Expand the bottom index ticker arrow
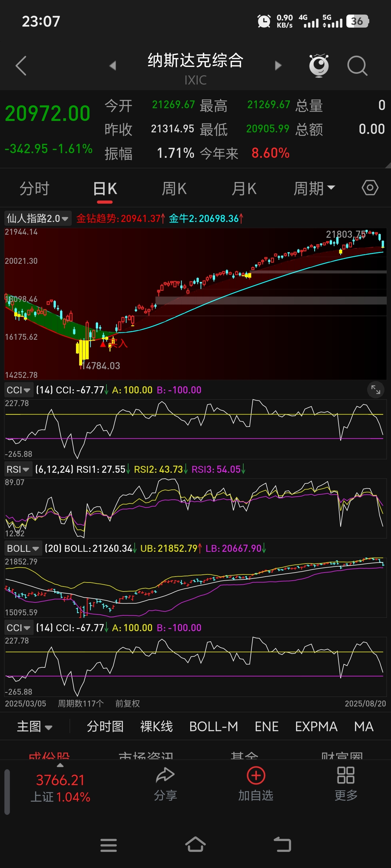Screen dimensions: 391x868 point(60,765)
